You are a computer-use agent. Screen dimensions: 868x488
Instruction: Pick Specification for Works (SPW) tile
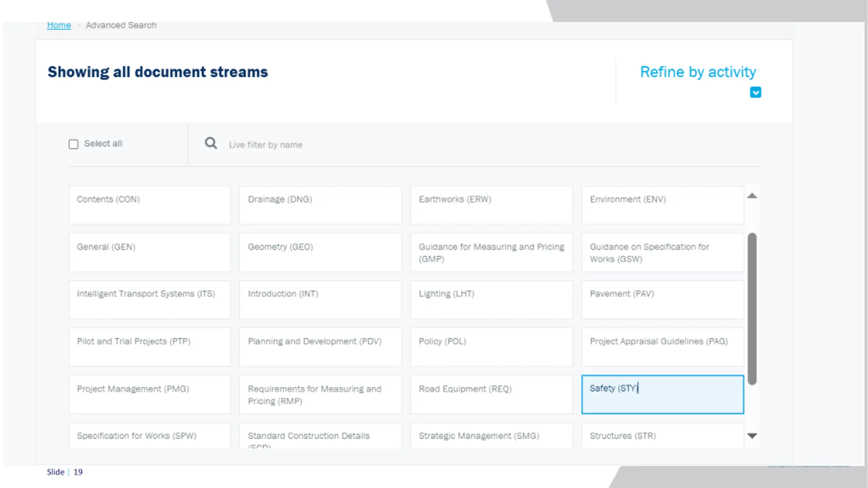pos(150,436)
